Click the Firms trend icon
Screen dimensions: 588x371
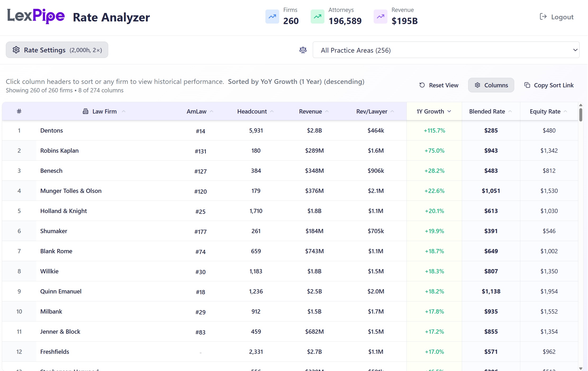click(x=272, y=17)
